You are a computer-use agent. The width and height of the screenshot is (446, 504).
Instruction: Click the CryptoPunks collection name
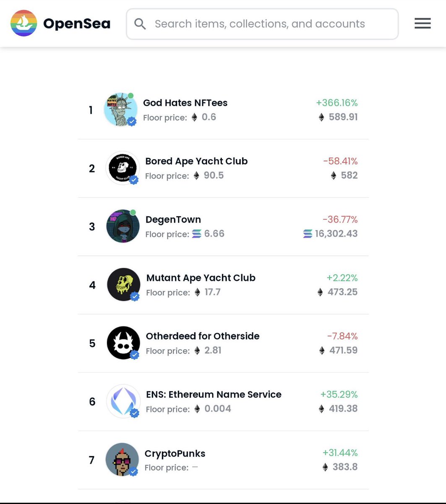[x=175, y=454]
